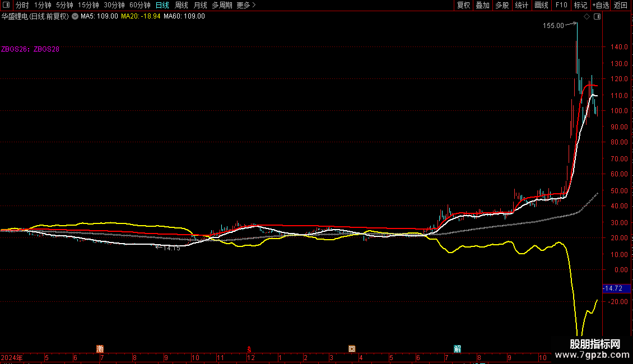This screenshot has height=364, width=633.
Task: Switch to 月线 monthly chart
Action: [200, 5]
